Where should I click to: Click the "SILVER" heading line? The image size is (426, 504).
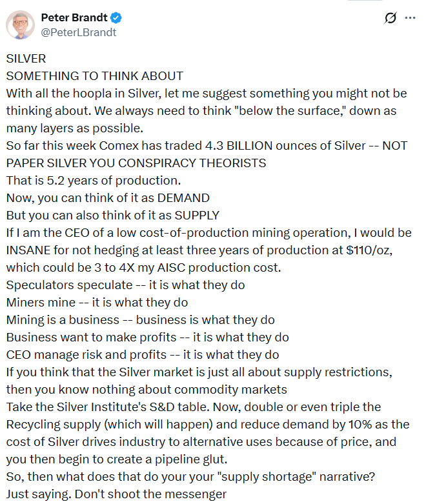26,58
